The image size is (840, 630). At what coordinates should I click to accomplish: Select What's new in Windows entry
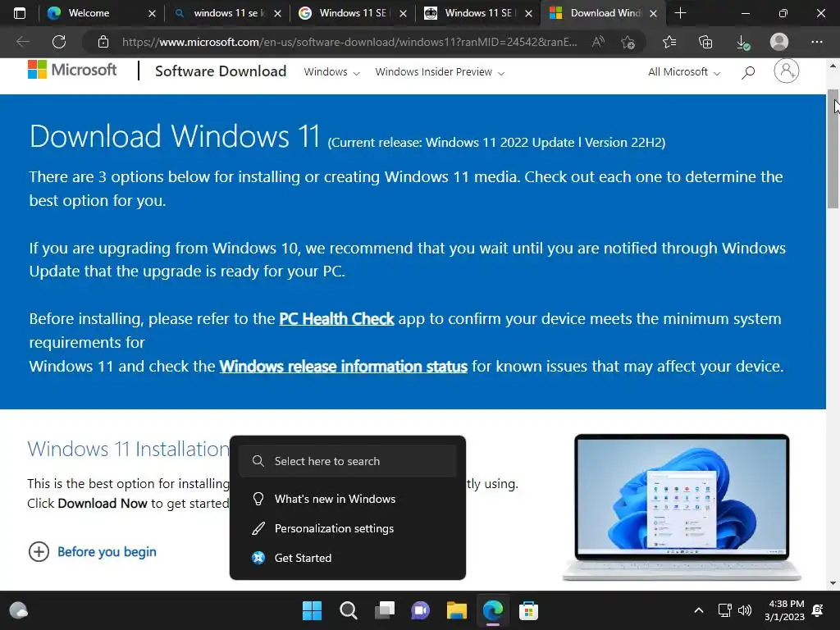coord(348,499)
